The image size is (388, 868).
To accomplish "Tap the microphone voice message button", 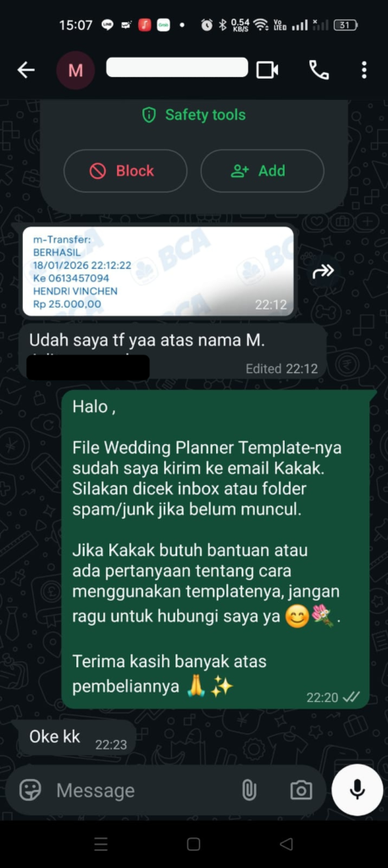I will 358,790.
